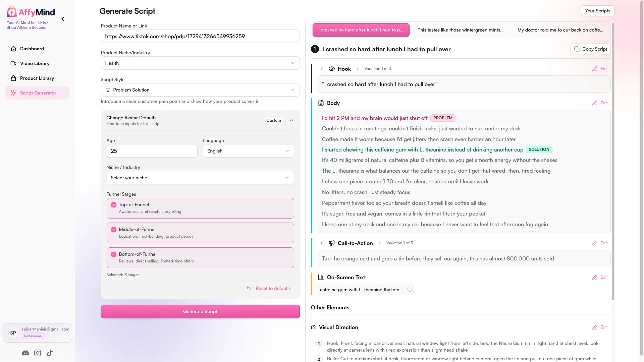Uncheck the Middle-of-Funnel stage
644x362 pixels.
coord(114,230)
